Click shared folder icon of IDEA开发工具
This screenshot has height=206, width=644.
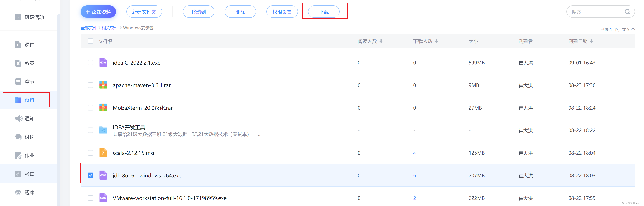tap(103, 130)
